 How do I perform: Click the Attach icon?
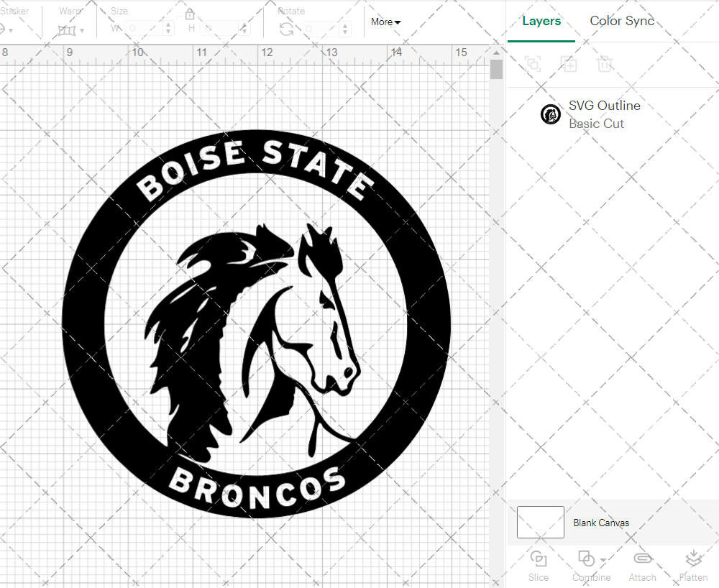tap(642, 565)
